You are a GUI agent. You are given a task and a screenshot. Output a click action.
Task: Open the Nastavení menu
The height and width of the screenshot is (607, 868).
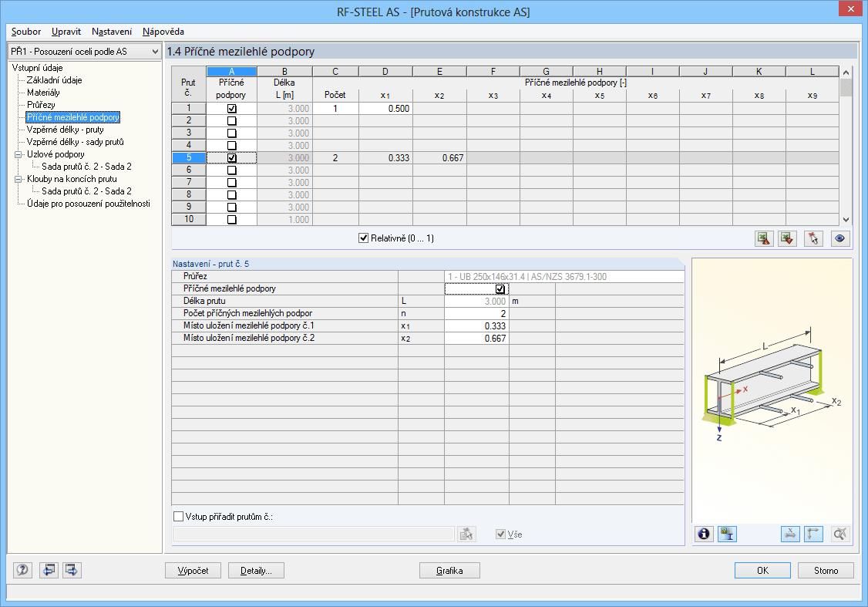(111, 32)
